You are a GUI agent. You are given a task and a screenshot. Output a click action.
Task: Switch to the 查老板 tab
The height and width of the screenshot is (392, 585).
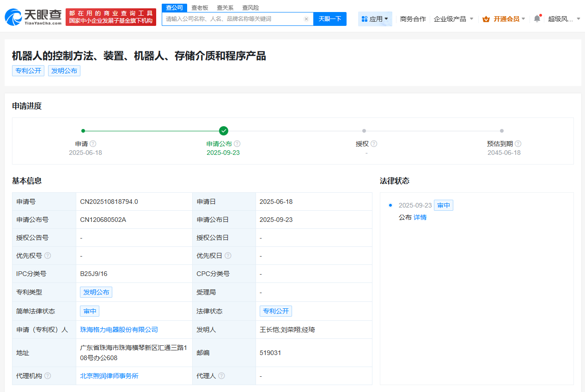(199, 7)
